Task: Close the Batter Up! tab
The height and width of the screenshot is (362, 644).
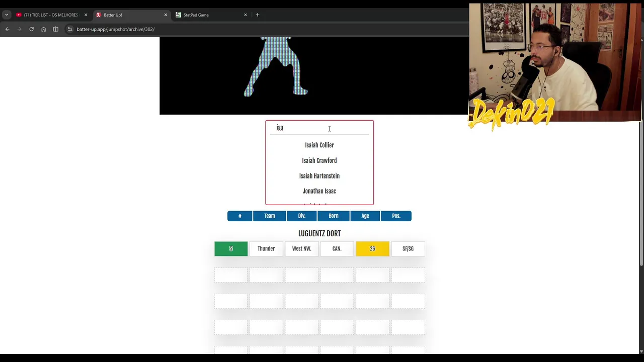Action: pyautogui.click(x=166, y=15)
